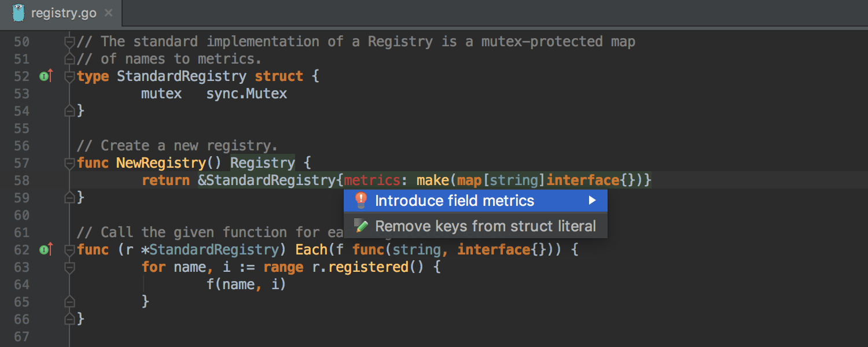Click the closing fold marker on line 66

click(69, 319)
